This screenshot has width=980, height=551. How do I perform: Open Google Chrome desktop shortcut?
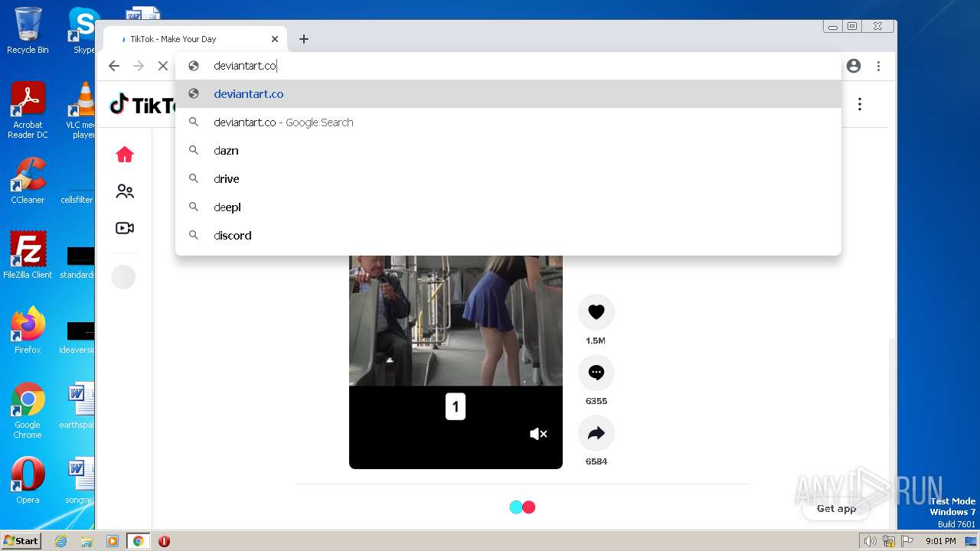point(28,411)
